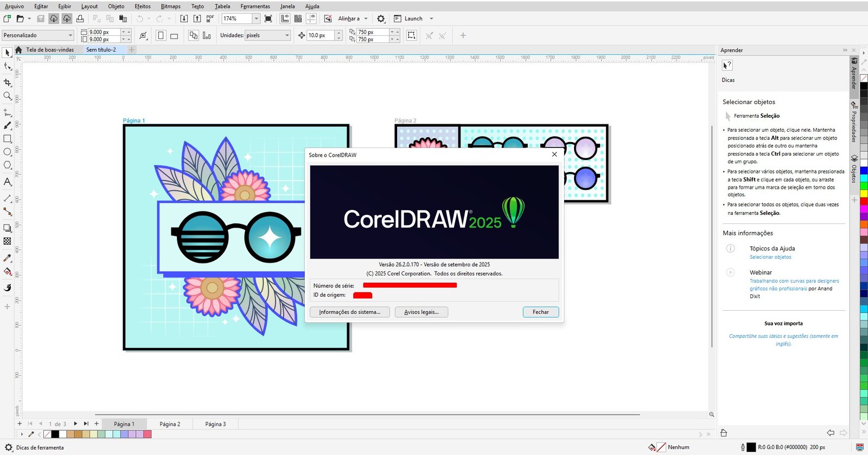Select the Pick (selection) tool in toolbox

[x=7, y=53]
